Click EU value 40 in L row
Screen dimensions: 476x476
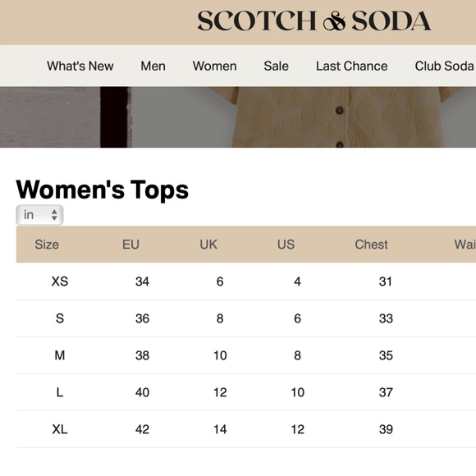coord(142,392)
